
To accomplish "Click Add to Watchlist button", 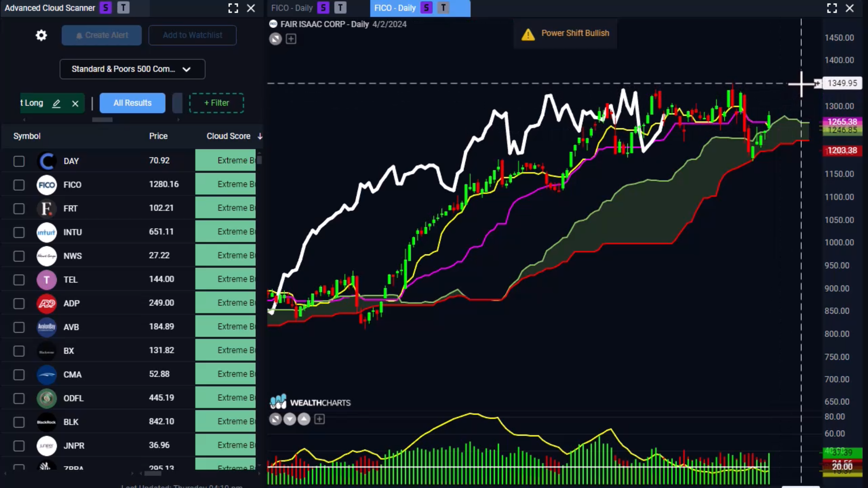I will pos(193,35).
